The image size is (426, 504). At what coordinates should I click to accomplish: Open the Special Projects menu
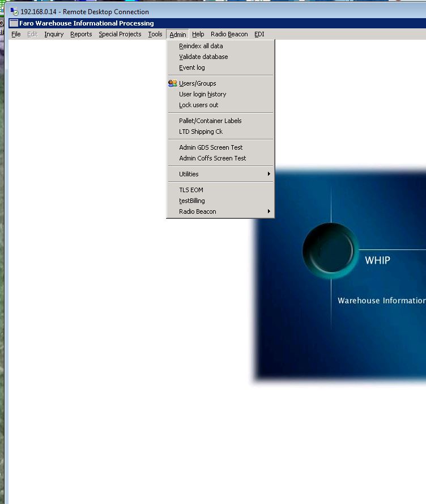120,34
